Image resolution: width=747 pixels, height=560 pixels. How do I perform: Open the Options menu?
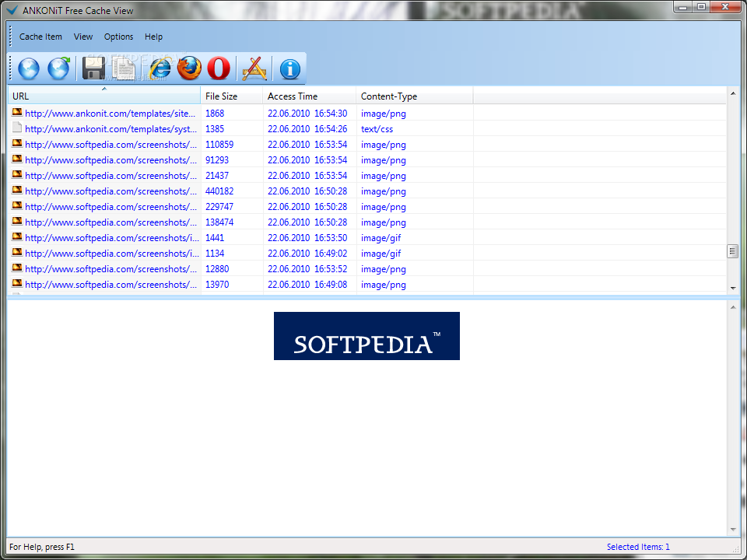pyautogui.click(x=118, y=37)
